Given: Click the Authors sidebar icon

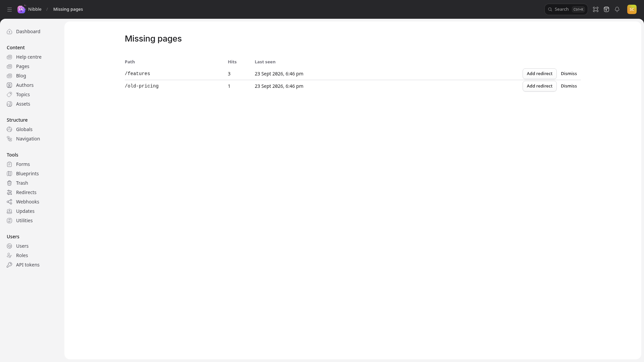Looking at the screenshot, I should (x=9, y=85).
